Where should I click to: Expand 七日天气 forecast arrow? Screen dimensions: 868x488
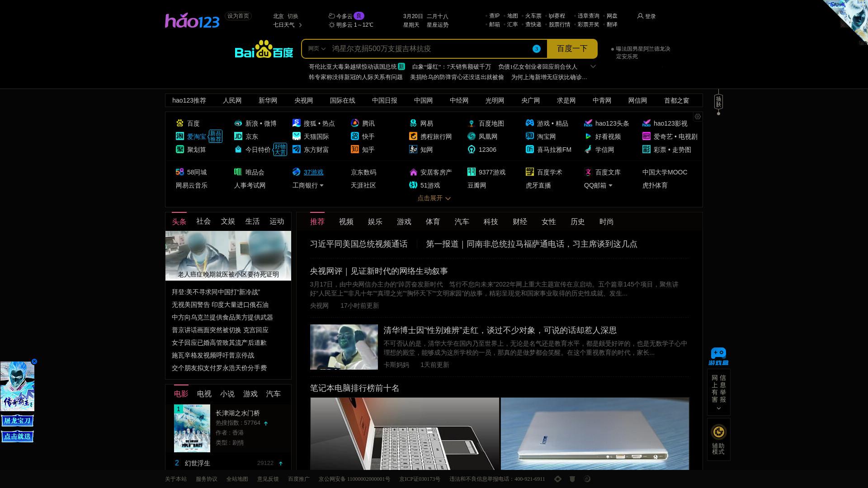click(x=301, y=25)
